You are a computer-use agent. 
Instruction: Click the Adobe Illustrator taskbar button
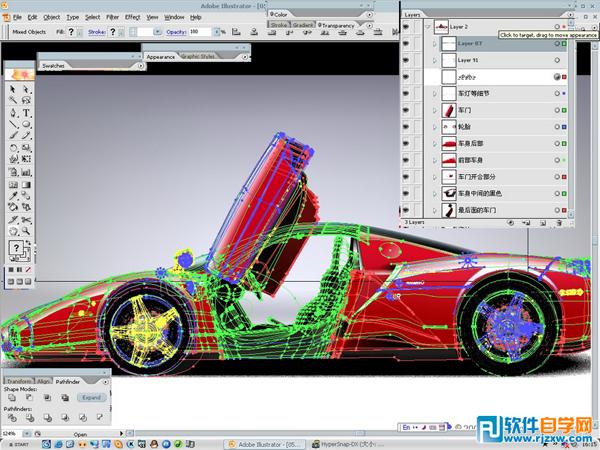coord(264,444)
